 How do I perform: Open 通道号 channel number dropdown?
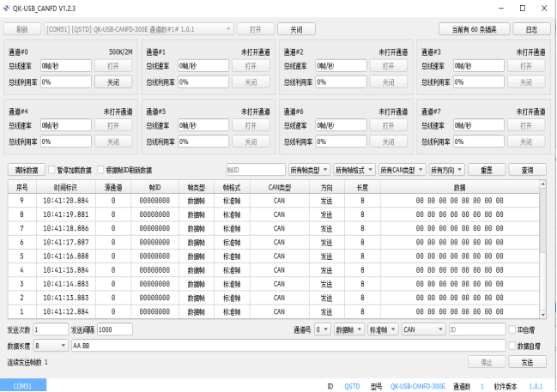point(323,329)
